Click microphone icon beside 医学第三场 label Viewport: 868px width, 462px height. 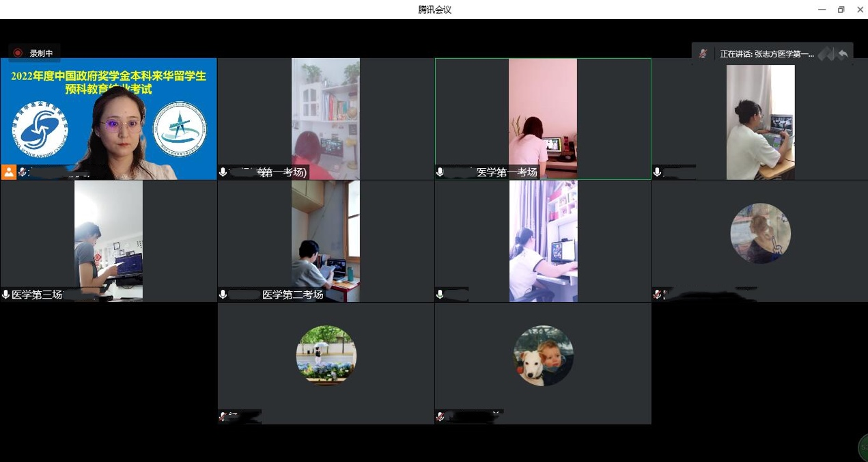click(6, 295)
